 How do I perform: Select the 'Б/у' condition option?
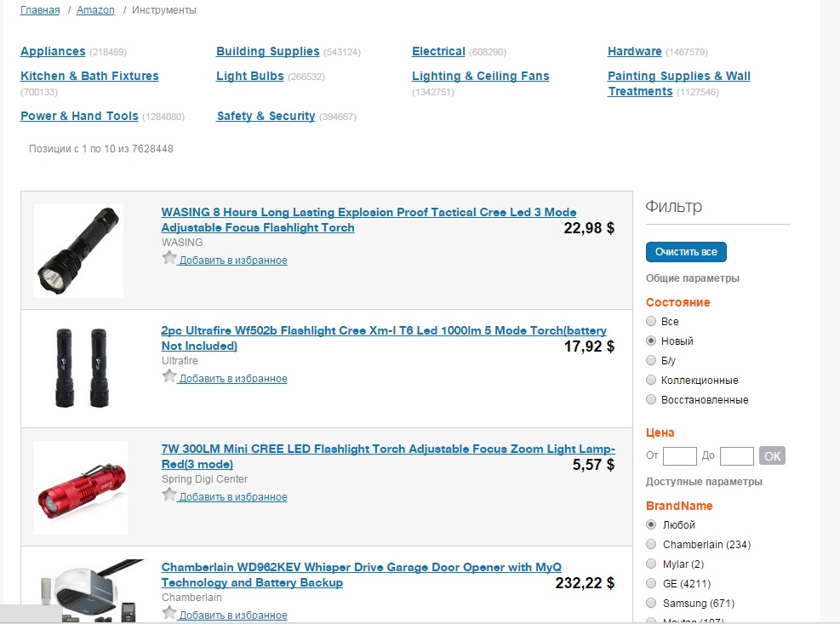[652, 361]
